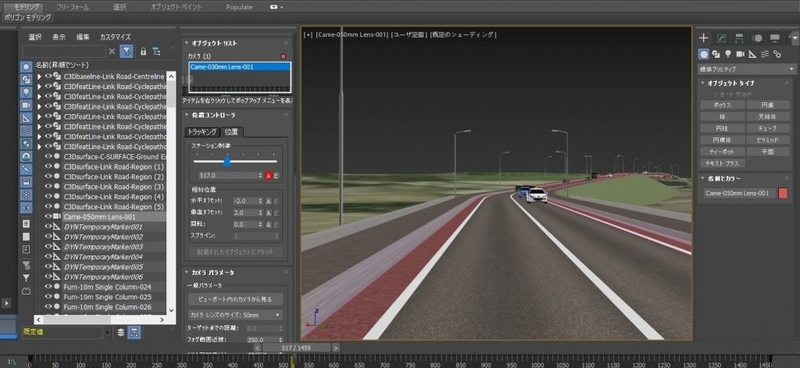Image resolution: width=800 pixels, height=368 pixels.
Task: Open the 標準プリミティブ dropdown
Action: pyautogui.click(x=746, y=69)
